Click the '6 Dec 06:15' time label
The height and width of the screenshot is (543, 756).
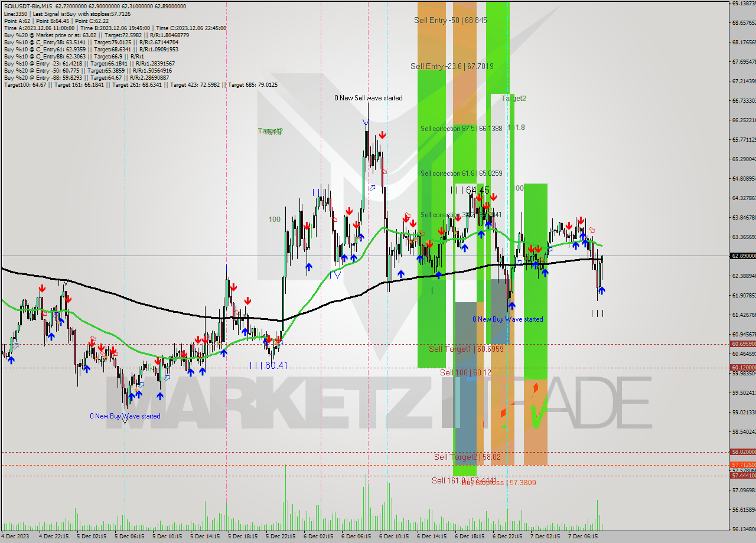tap(356, 537)
